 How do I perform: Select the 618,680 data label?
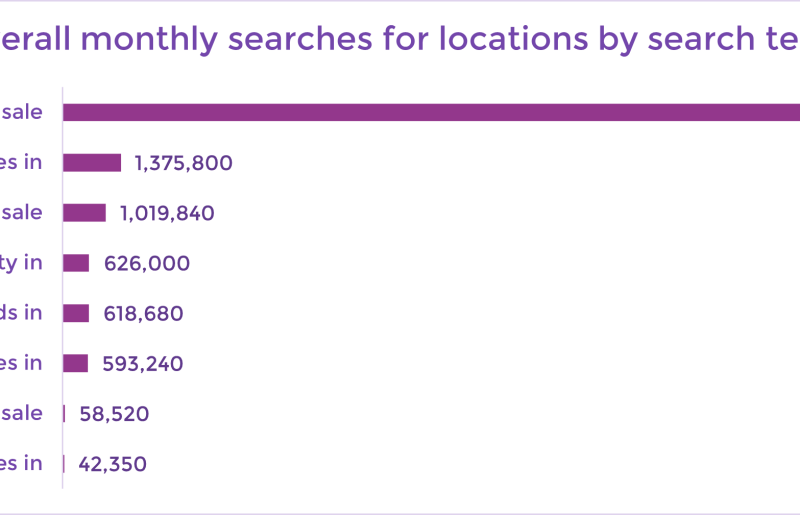tap(143, 313)
